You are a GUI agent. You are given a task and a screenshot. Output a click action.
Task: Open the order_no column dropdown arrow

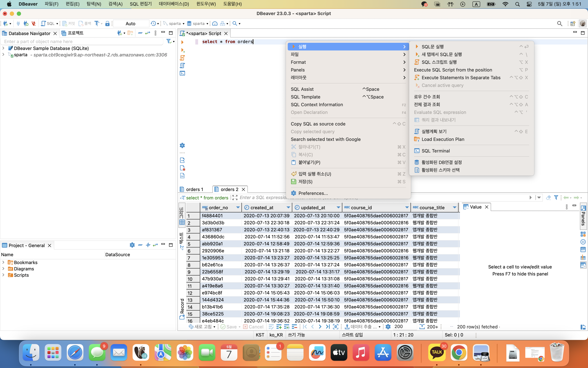(238, 207)
